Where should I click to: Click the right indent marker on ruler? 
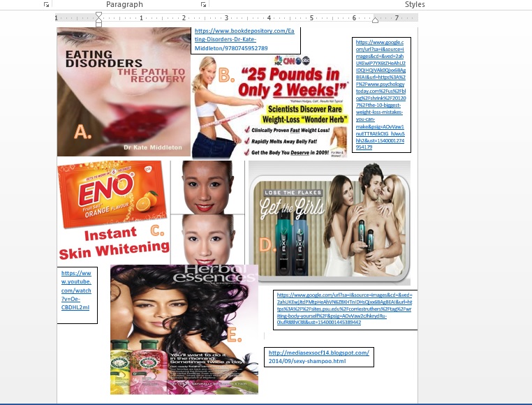pyautogui.click(x=375, y=20)
